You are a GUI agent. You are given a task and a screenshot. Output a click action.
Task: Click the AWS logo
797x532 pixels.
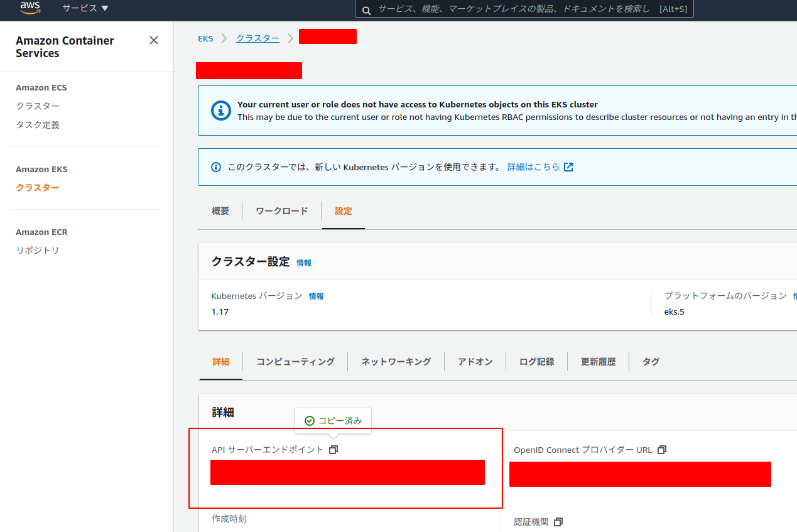coord(30,8)
